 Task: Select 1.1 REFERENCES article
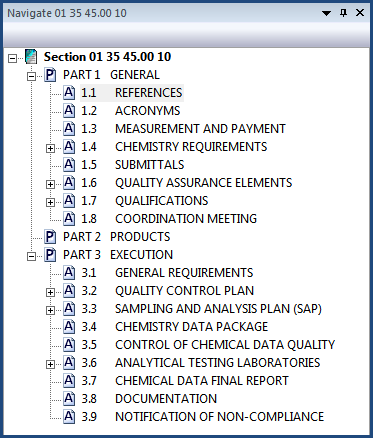[132, 93]
